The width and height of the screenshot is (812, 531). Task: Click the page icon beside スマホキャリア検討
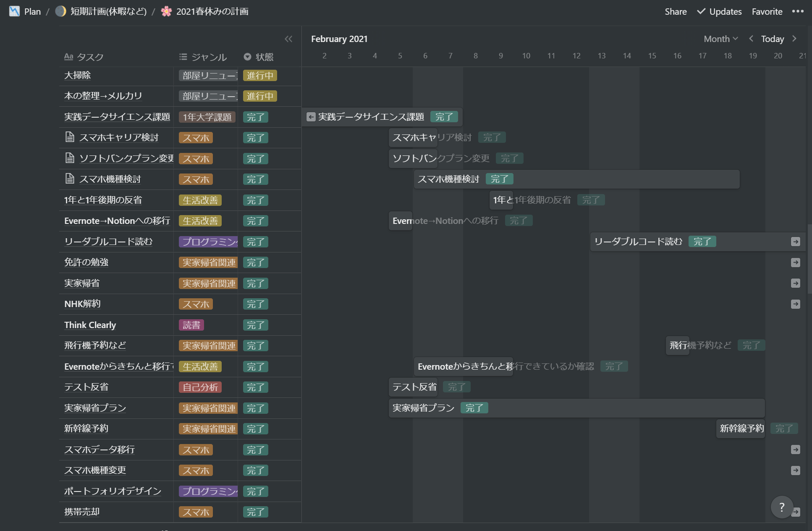pos(69,137)
